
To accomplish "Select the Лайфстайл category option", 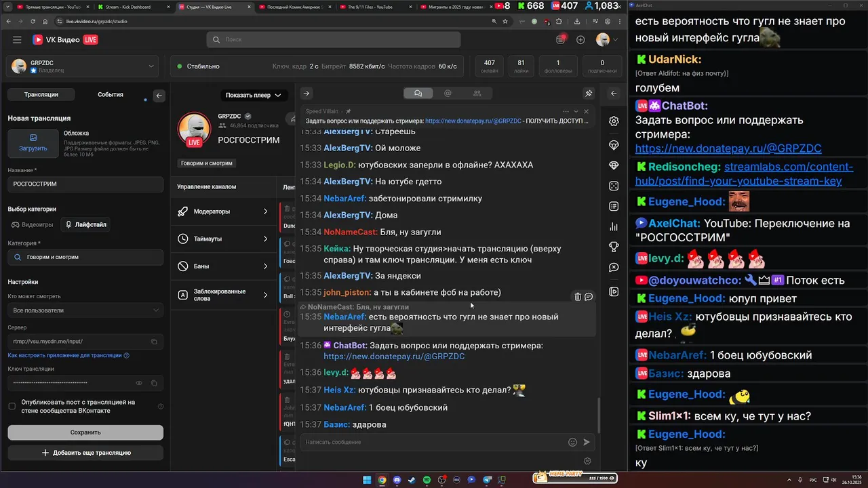I will pyautogui.click(x=85, y=224).
